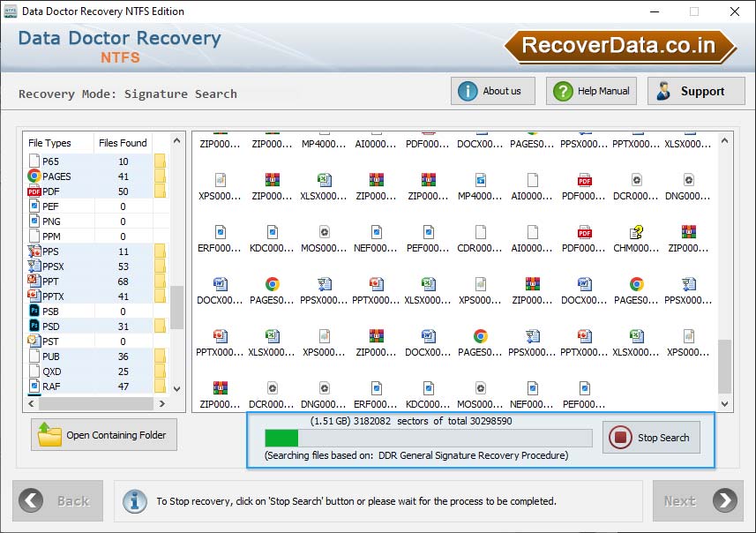The width and height of the screenshot is (756, 533).
Task: Click down arrow of File Types list scrollbar
Action: coord(177,389)
